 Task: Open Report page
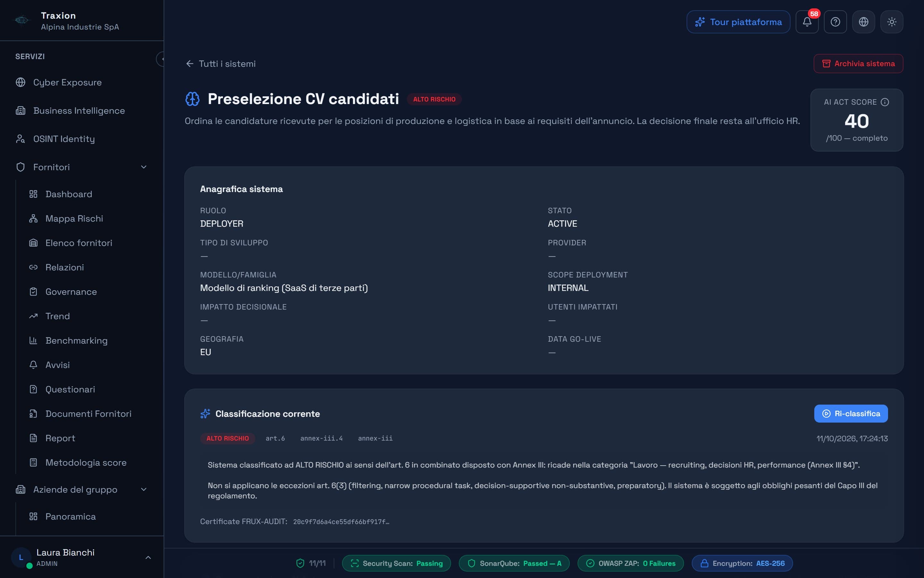pos(88,438)
